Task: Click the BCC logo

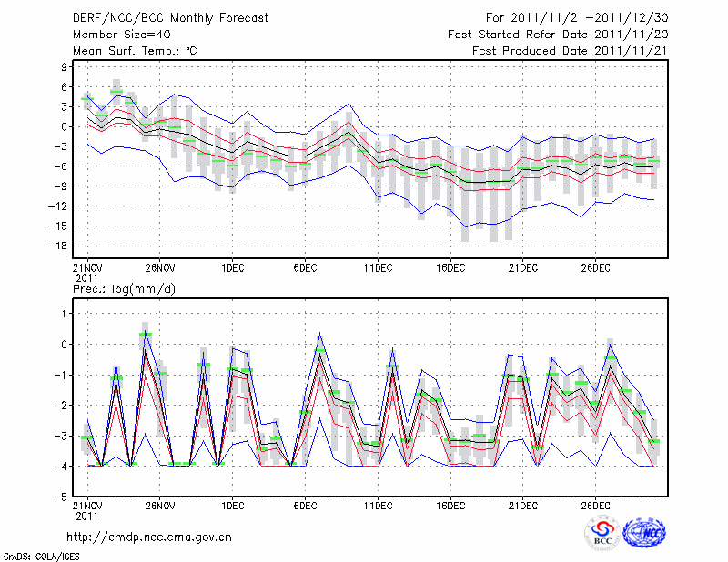Action: (x=602, y=534)
